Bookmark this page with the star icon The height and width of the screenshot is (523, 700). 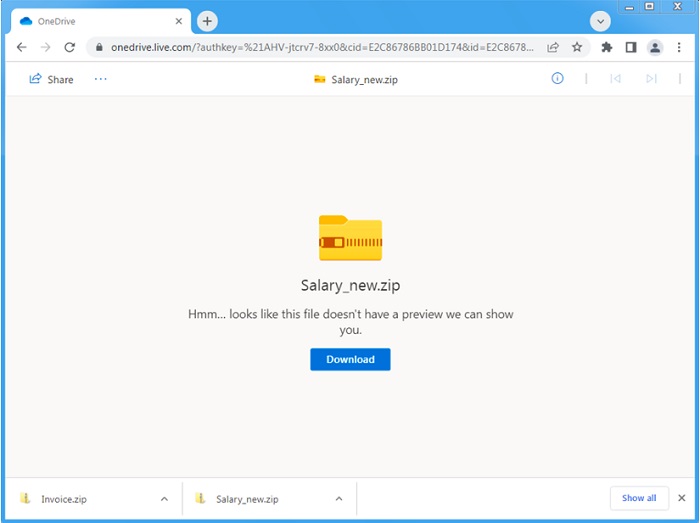pyautogui.click(x=577, y=47)
